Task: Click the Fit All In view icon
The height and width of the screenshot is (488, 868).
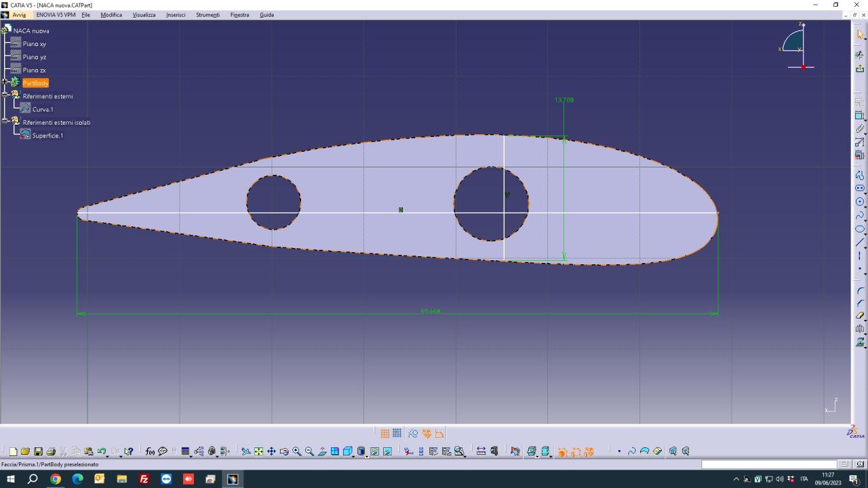Action: (258, 451)
